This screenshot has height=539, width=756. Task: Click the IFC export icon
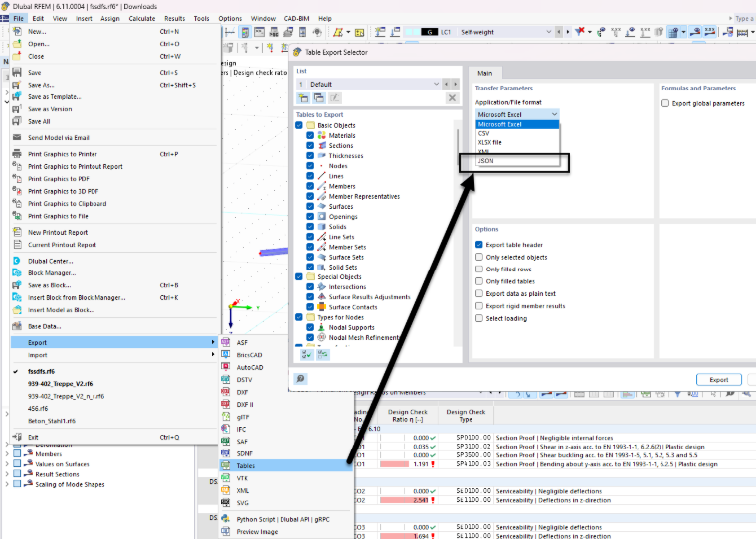click(225, 429)
